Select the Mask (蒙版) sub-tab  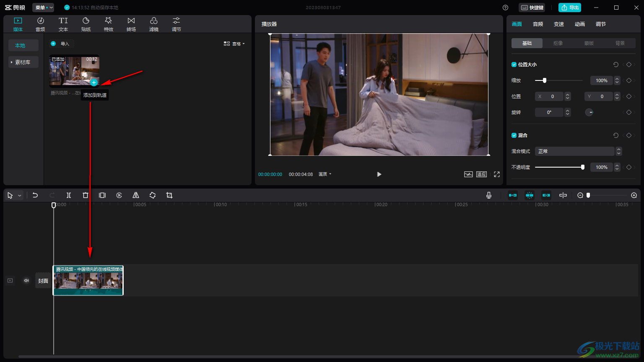click(x=589, y=43)
